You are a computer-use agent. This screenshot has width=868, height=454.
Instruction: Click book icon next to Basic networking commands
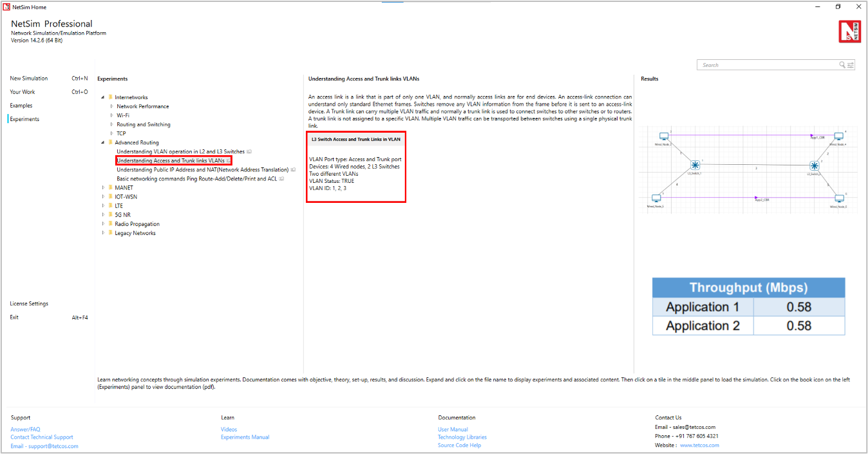[281, 179]
